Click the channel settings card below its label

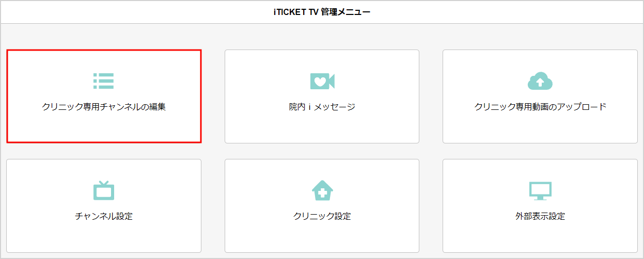point(104,236)
